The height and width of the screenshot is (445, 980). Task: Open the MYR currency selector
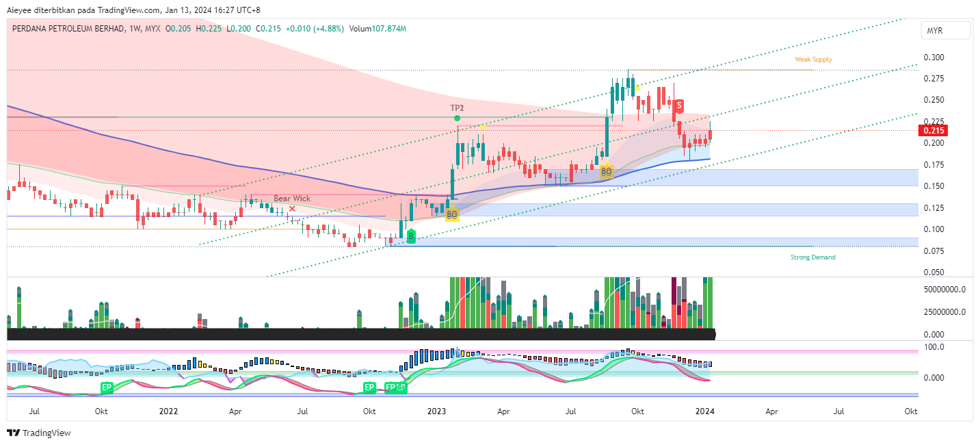coord(945,31)
